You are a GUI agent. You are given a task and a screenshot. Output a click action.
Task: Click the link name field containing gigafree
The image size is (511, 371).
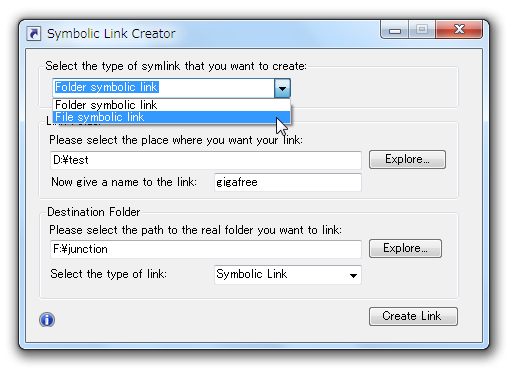[x=288, y=182]
